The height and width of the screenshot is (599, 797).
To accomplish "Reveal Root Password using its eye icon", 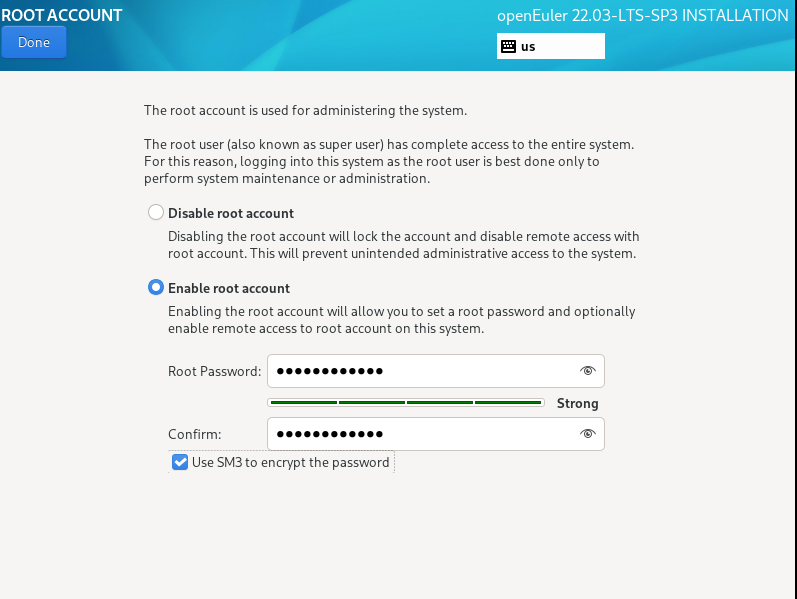I will pos(588,371).
